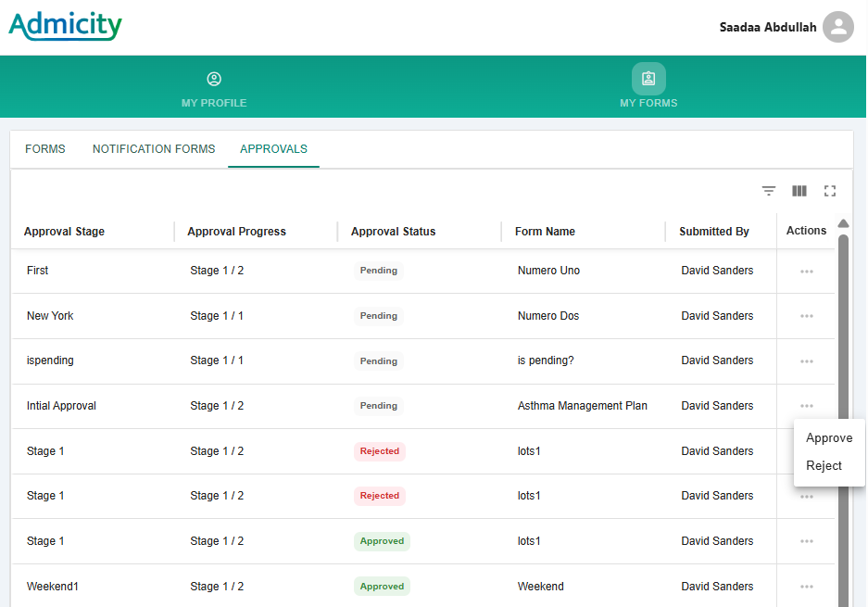Click the Admicity logo

[x=66, y=26]
